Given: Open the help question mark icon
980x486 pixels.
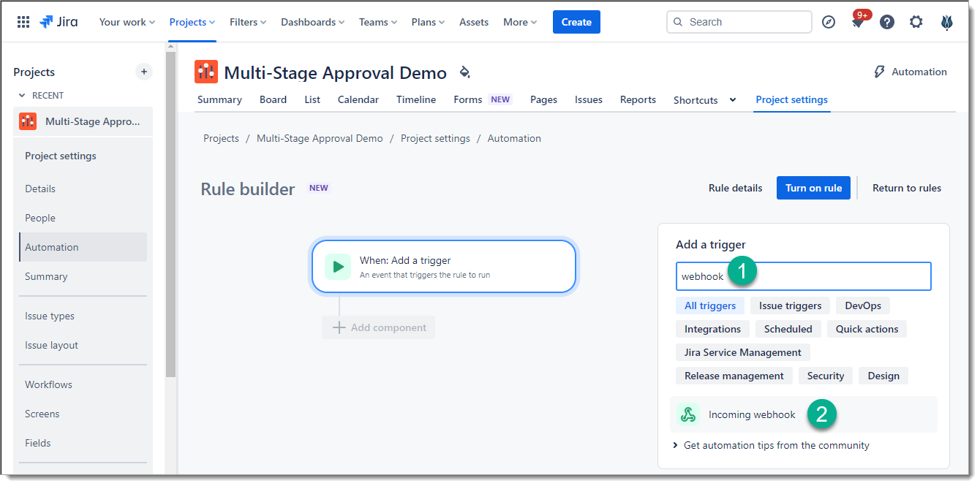Looking at the screenshot, I should 887,22.
